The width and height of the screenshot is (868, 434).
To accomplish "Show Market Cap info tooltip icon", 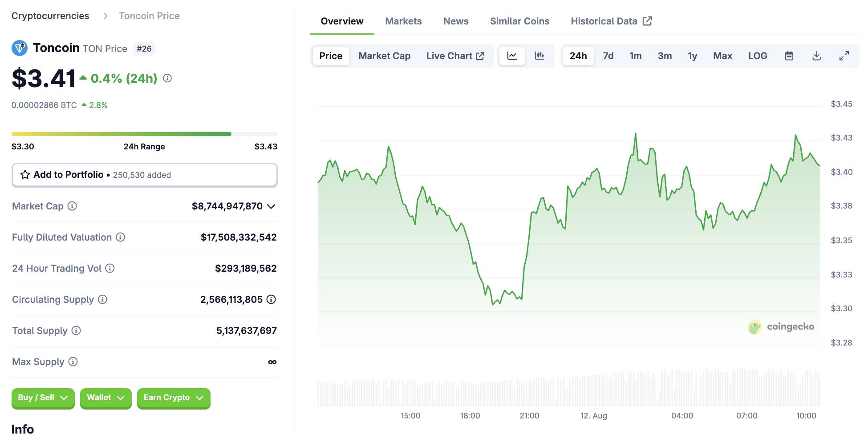I will 72,206.
